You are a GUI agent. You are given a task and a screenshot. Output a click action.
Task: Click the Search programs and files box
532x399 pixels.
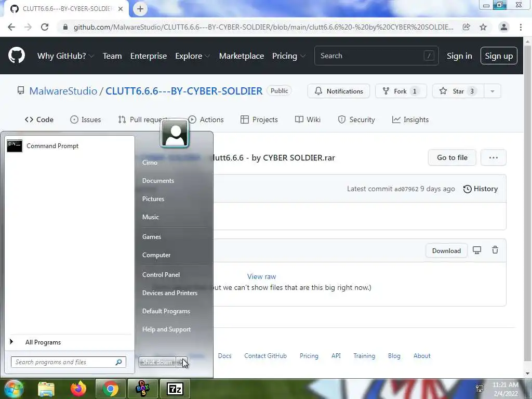(x=68, y=362)
